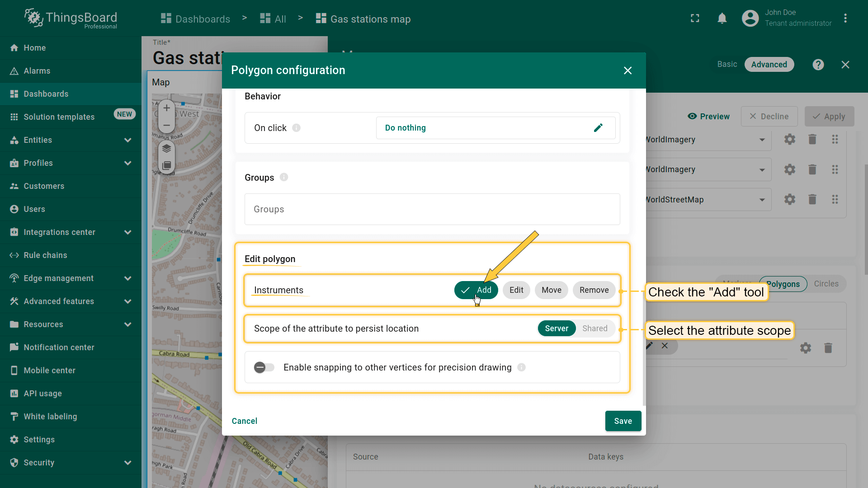868x488 pixels.
Task: Open the notifications bell
Action: (722, 19)
